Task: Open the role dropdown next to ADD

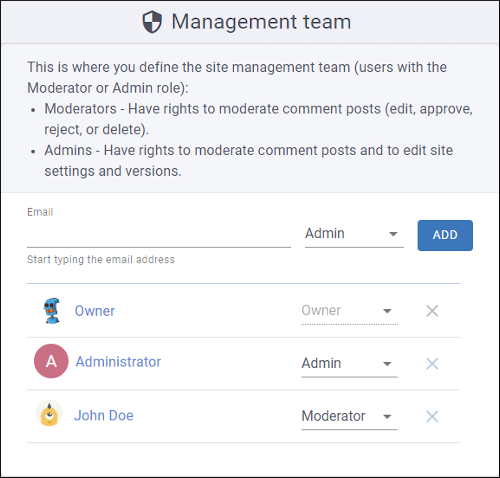Action: (x=354, y=234)
